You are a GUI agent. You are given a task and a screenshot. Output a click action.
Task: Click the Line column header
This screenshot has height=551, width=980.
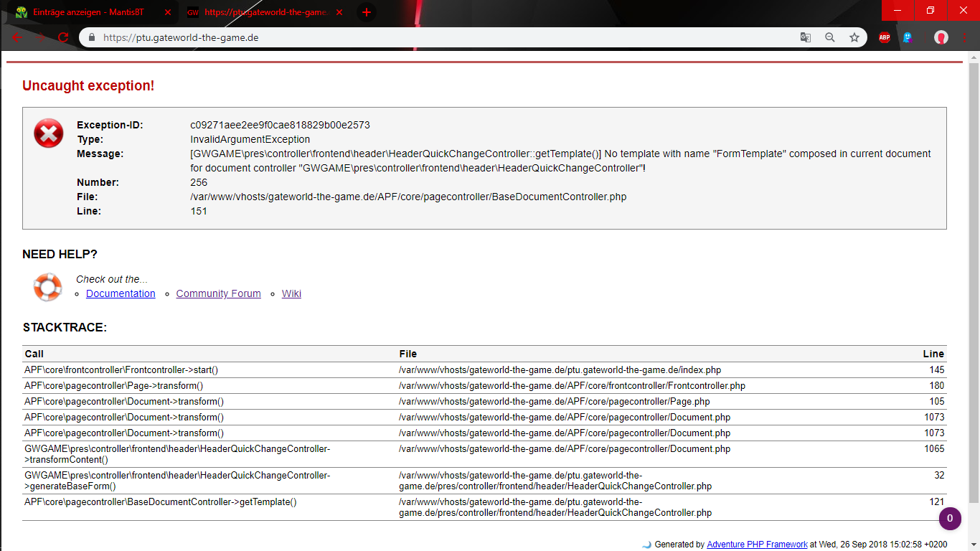point(933,354)
